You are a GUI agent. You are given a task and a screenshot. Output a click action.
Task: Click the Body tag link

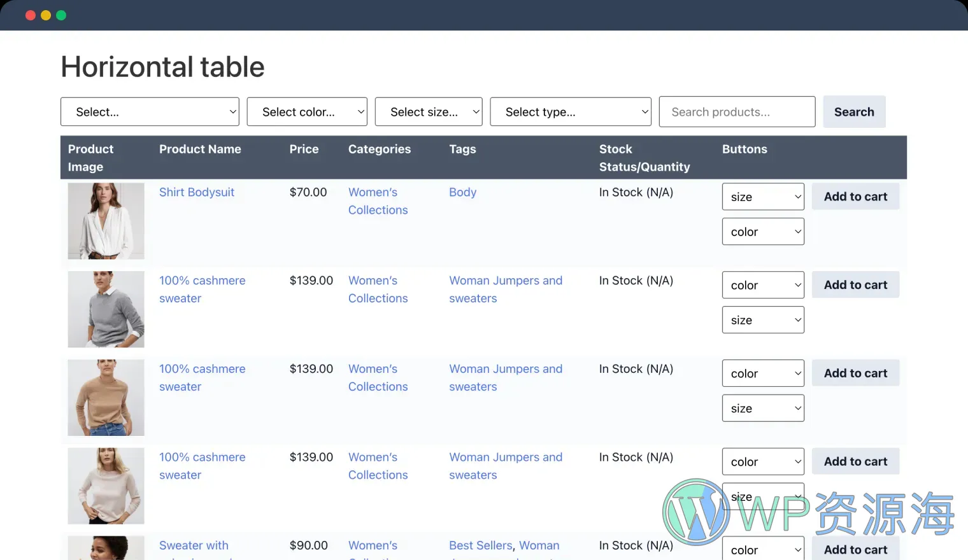[x=462, y=192]
